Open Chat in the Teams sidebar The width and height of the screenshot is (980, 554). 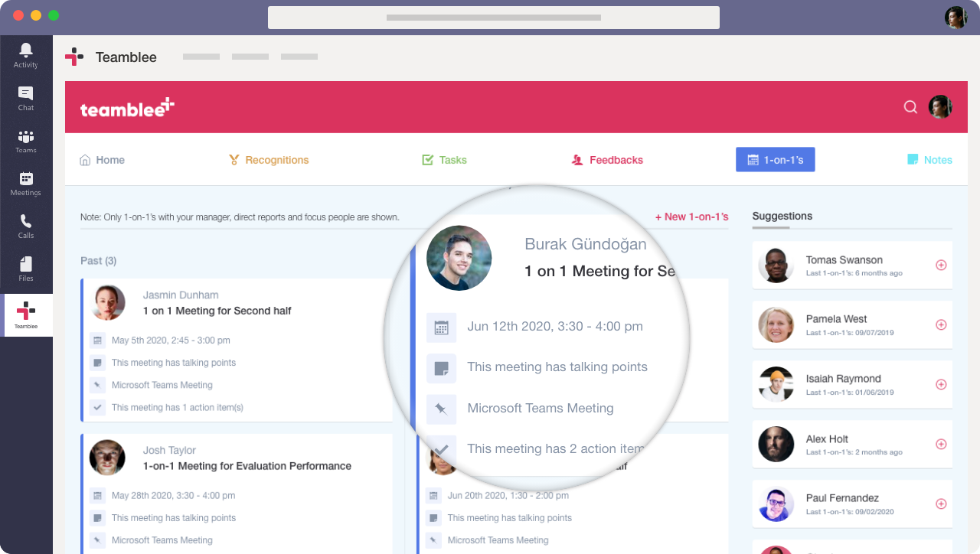pyautogui.click(x=26, y=99)
